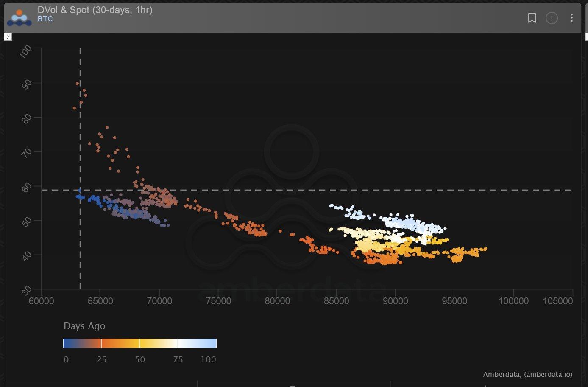Click the Amberdata logo in the header
Viewport: 588px width, 387px height.
(x=19, y=17)
